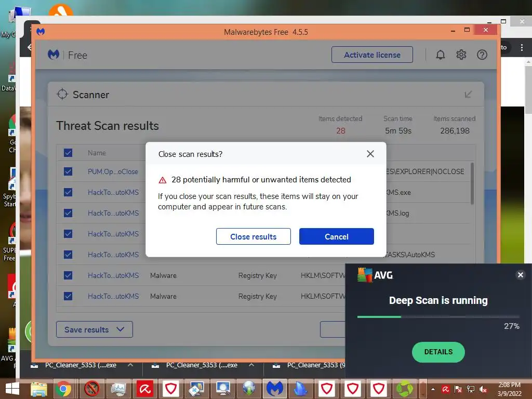This screenshot has height=399, width=532.
Task: Open the monitor magnifier taskbar app
Action: [223, 389]
